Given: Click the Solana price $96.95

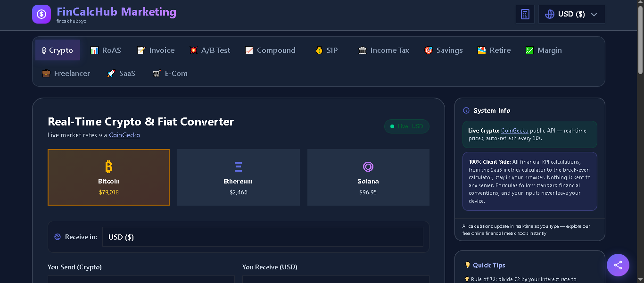Looking at the screenshot, I should tap(368, 192).
